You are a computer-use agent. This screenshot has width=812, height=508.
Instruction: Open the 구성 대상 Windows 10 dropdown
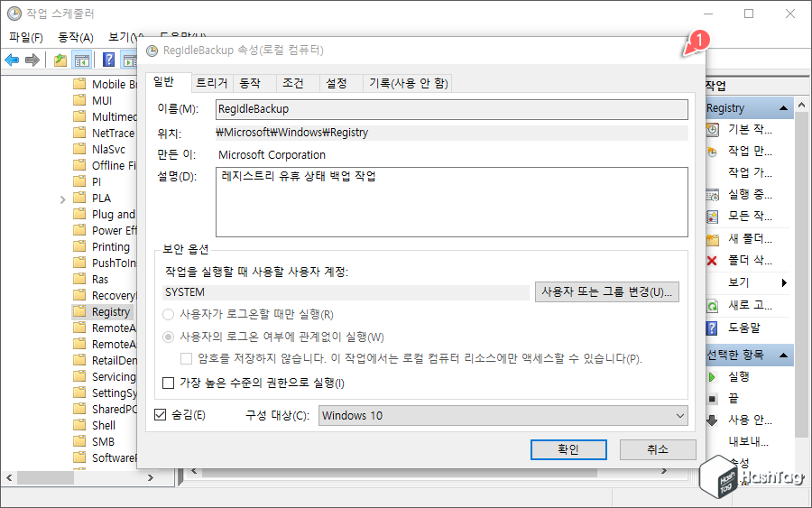coord(503,415)
